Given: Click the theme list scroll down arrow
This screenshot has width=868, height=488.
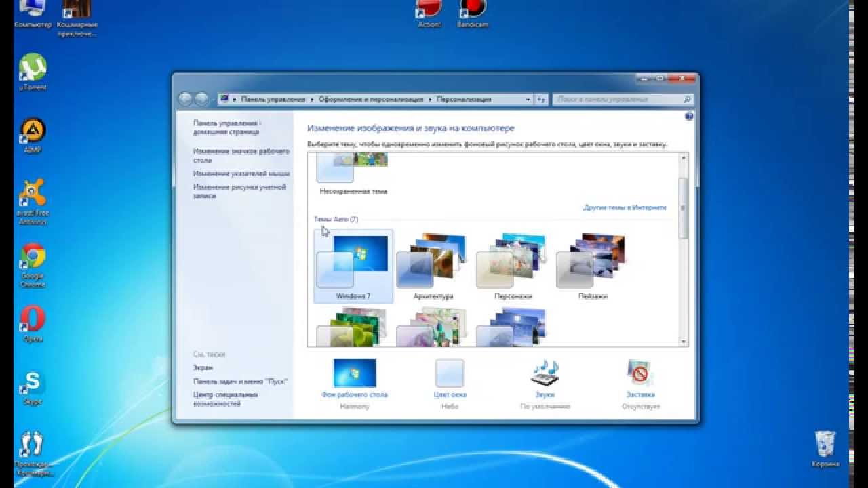Looking at the screenshot, I should tap(683, 342).
